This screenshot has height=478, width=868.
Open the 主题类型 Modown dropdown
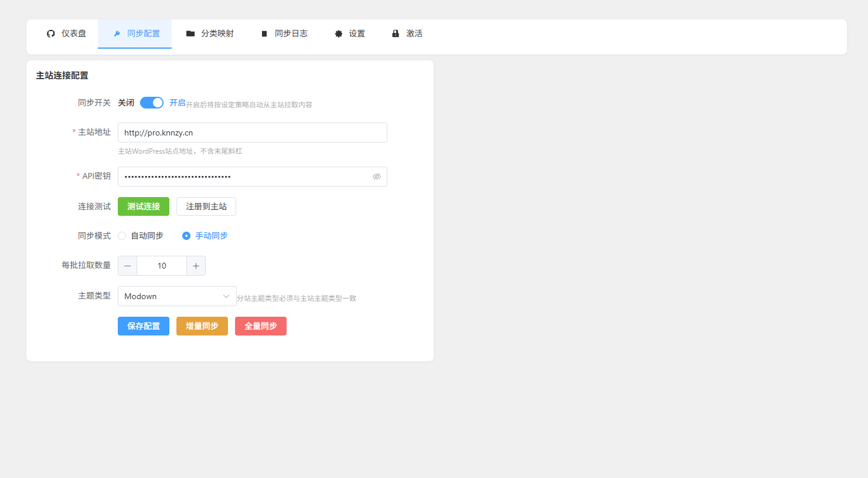pos(176,296)
